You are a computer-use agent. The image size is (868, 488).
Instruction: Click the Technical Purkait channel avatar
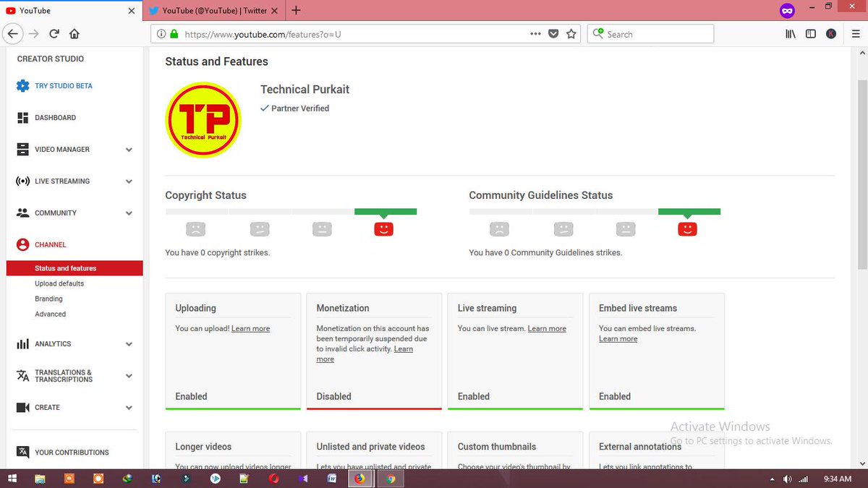click(x=203, y=120)
